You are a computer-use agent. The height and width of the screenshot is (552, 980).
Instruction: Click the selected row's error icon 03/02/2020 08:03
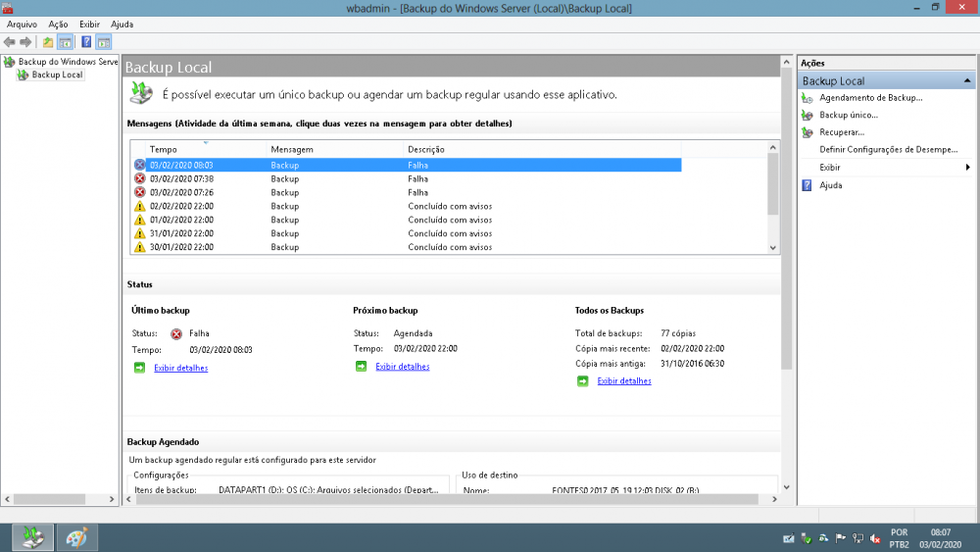(139, 165)
